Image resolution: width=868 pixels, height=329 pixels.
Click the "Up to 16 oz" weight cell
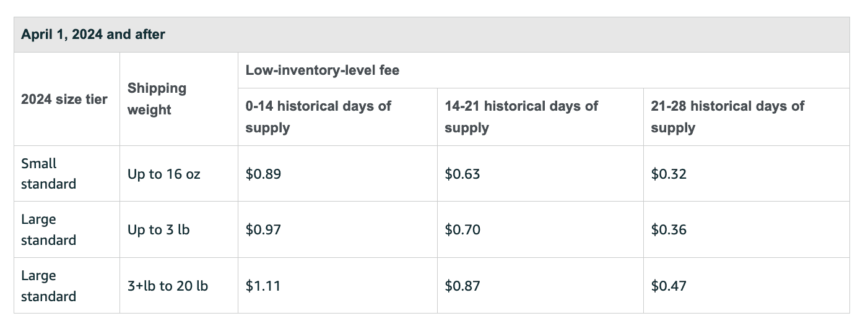(x=164, y=174)
